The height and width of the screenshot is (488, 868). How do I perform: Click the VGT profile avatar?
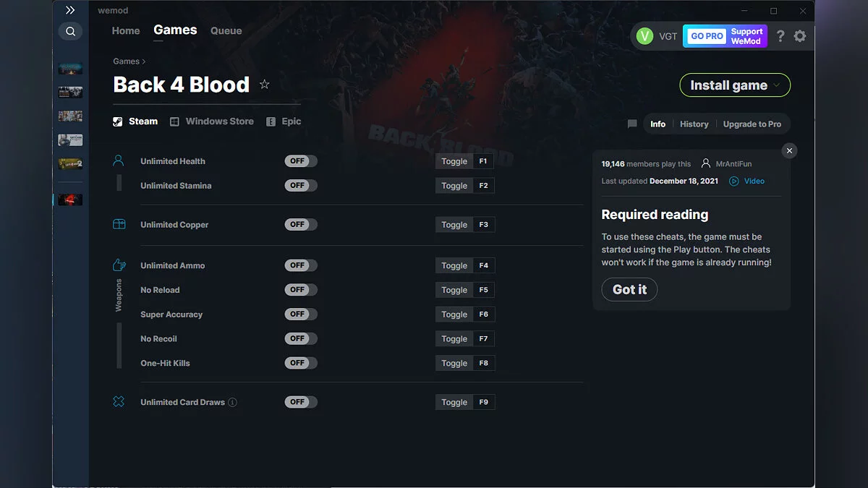(x=644, y=35)
